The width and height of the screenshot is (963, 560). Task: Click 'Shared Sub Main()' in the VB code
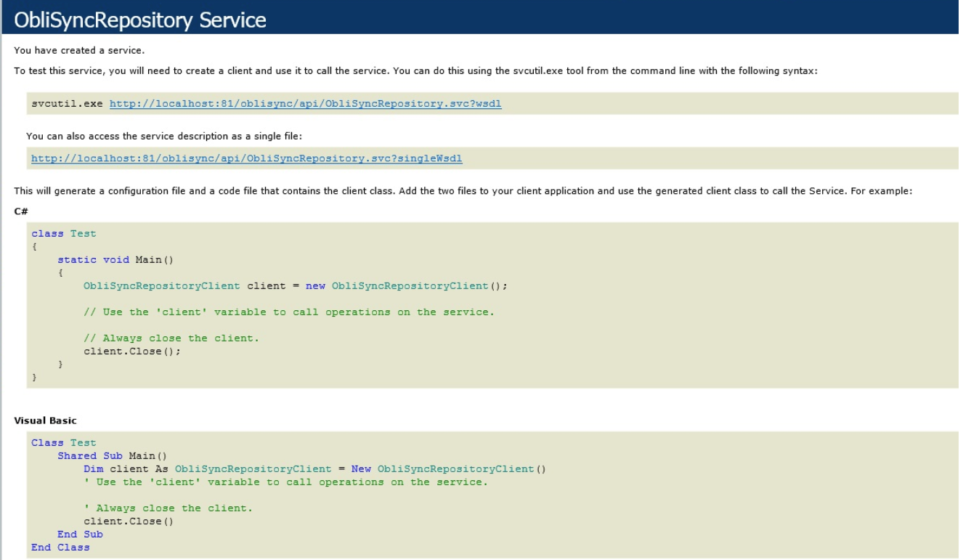tap(112, 456)
